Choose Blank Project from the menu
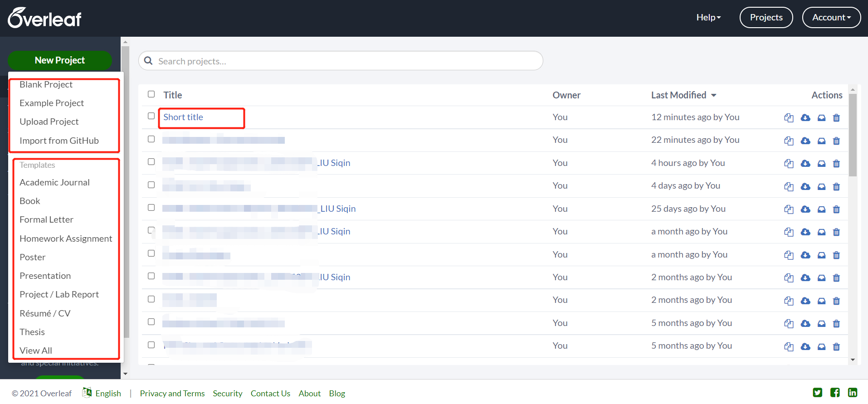The width and height of the screenshot is (868, 404). [46, 85]
